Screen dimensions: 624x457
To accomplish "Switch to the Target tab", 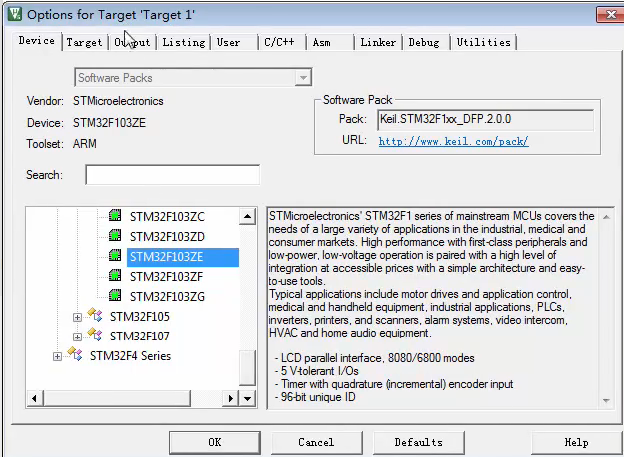I will click(x=84, y=42).
